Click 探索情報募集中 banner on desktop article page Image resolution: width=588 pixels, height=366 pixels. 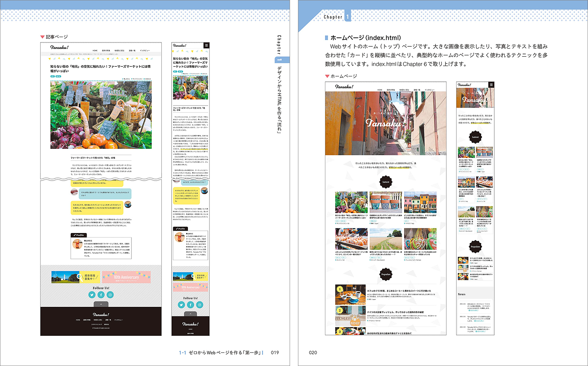pos(76,277)
